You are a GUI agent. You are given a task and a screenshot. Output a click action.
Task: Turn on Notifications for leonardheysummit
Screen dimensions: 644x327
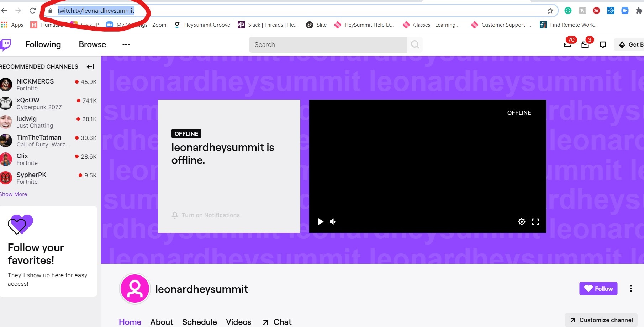pyautogui.click(x=206, y=215)
